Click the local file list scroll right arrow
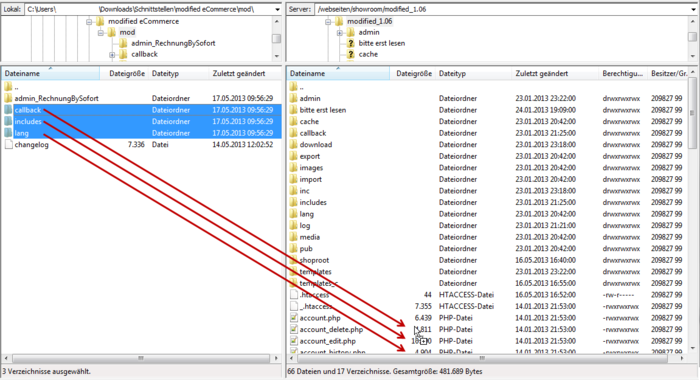Screen dimensions: 700x380 pos(276,358)
